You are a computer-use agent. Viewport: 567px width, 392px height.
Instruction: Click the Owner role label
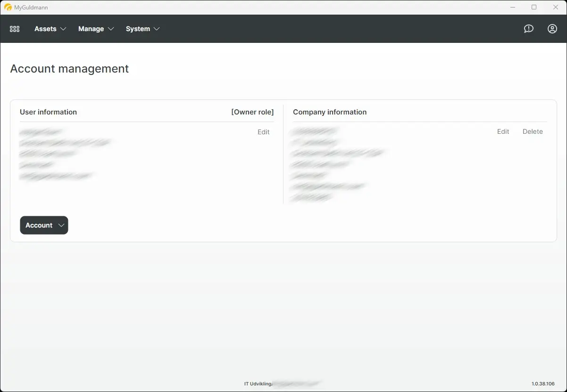tap(252, 112)
